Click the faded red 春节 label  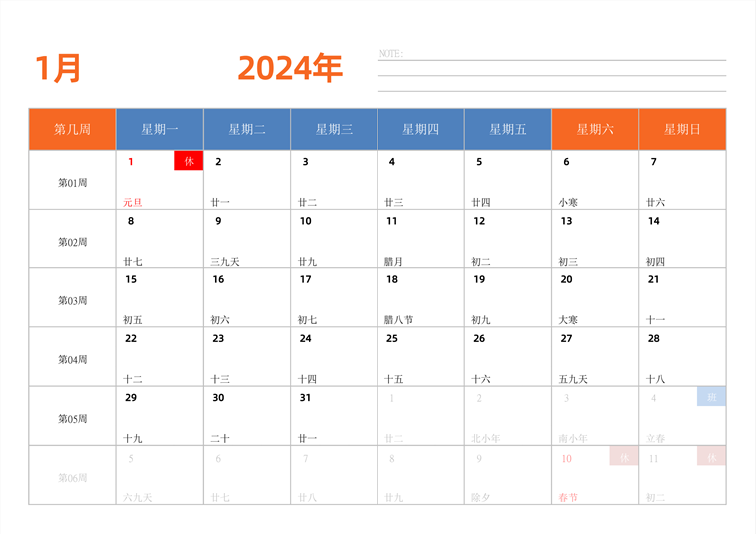point(568,498)
